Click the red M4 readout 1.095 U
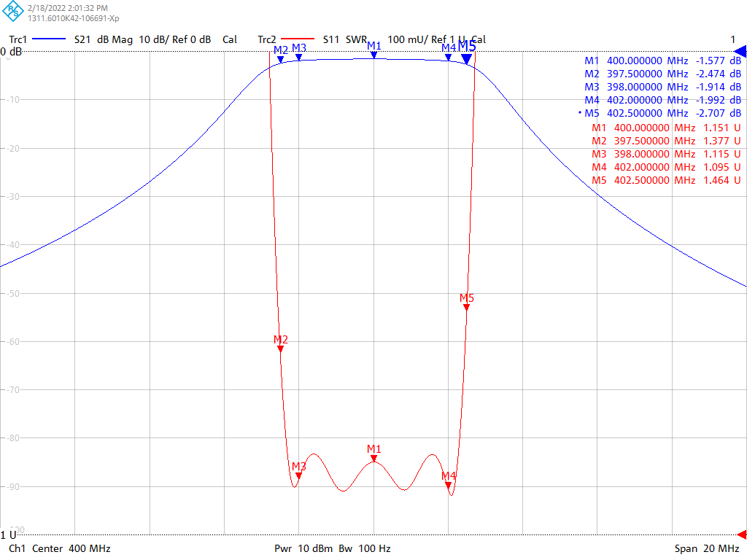The height and width of the screenshot is (560, 747). coord(666,167)
